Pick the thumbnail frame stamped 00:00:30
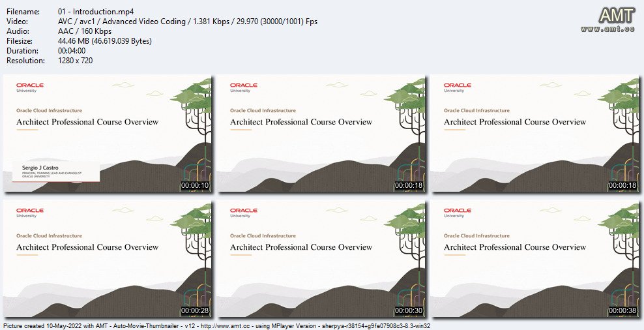The height and width of the screenshot is (330, 644). pyautogui.click(x=321, y=258)
